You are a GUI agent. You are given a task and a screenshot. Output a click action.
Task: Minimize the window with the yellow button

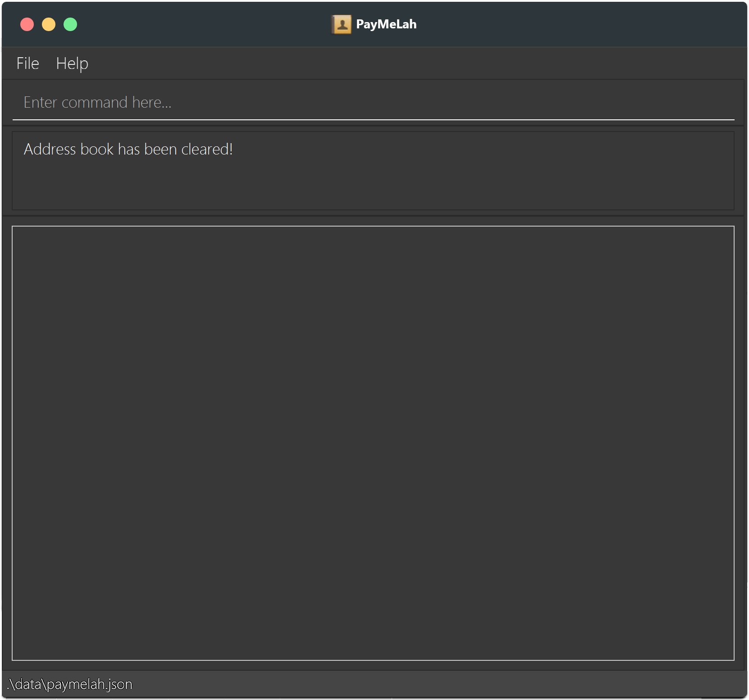[x=49, y=24]
